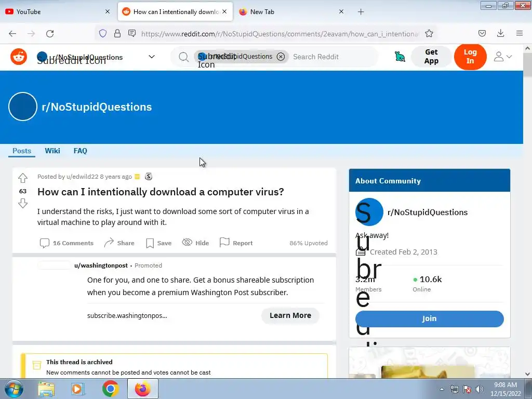This screenshot has width=532, height=399.
Task: Save page to Pocket
Action: click(482, 33)
